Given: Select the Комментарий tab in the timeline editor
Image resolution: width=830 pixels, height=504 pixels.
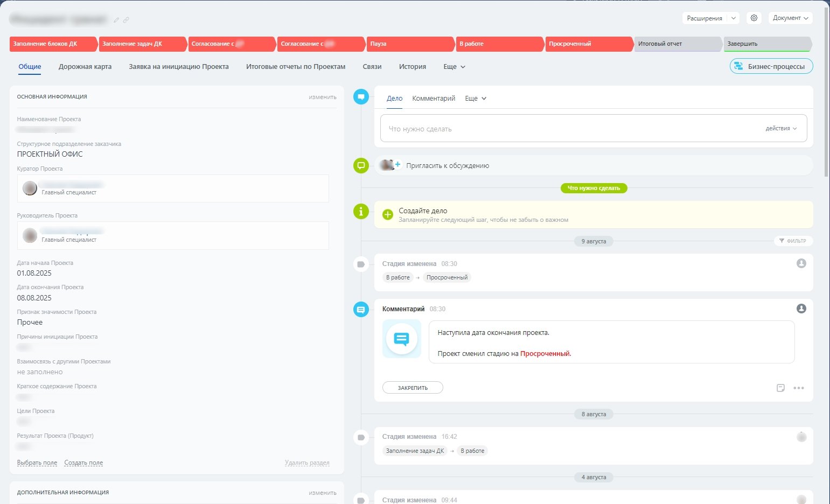Looking at the screenshot, I should click(x=434, y=99).
